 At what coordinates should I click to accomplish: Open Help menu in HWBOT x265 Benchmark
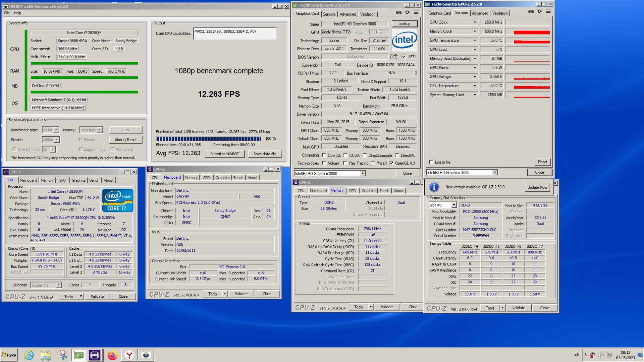tap(17, 13)
